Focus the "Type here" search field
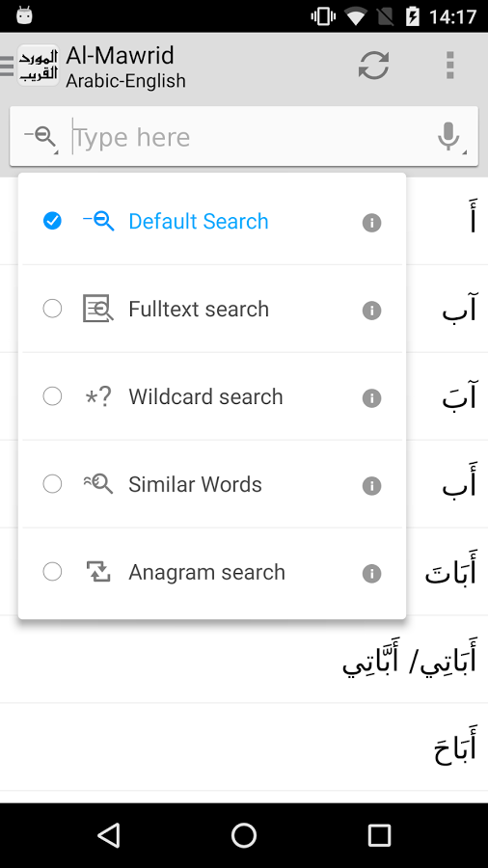488x868 pixels. [x=252, y=137]
